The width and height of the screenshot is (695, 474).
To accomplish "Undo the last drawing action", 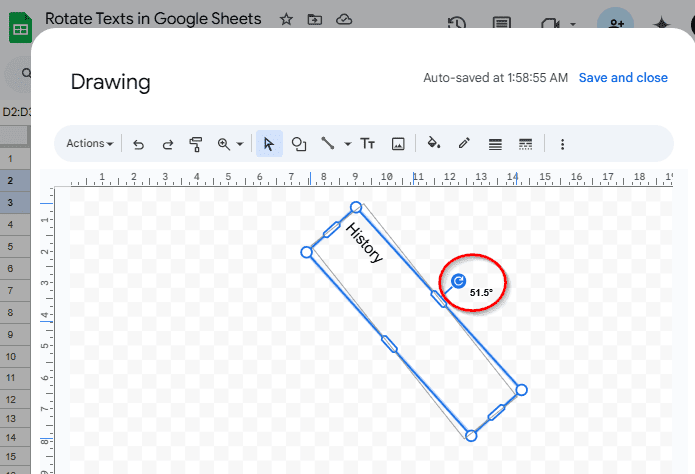I will (138, 144).
